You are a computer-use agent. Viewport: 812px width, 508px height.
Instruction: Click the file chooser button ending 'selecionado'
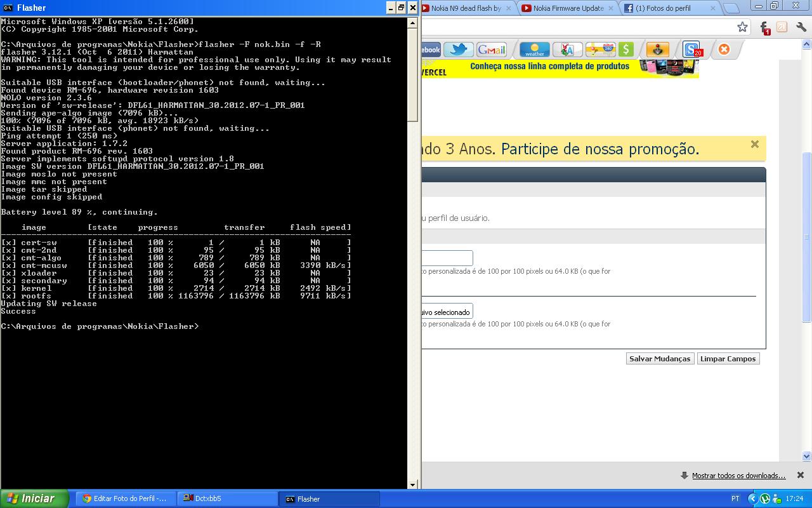447,311
